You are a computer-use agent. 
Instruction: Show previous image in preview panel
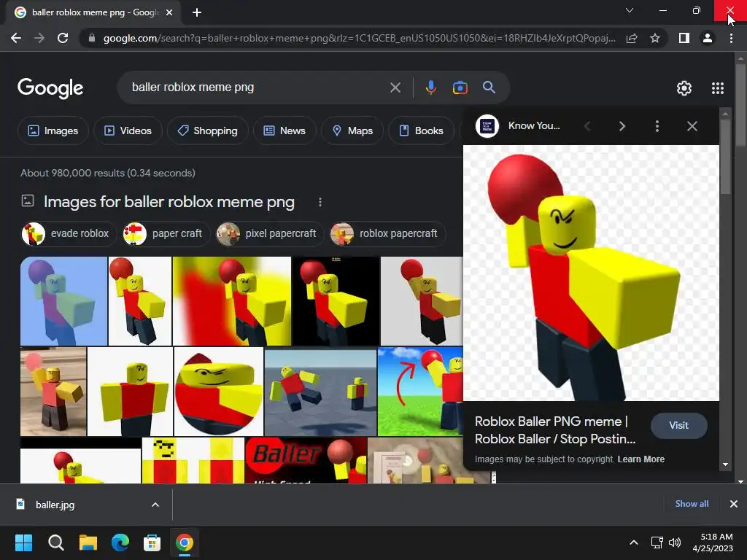tap(587, 126)
